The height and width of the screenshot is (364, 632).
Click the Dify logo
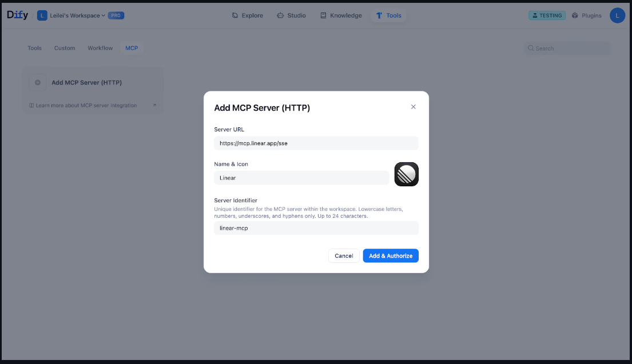click(x=17, y=15)
